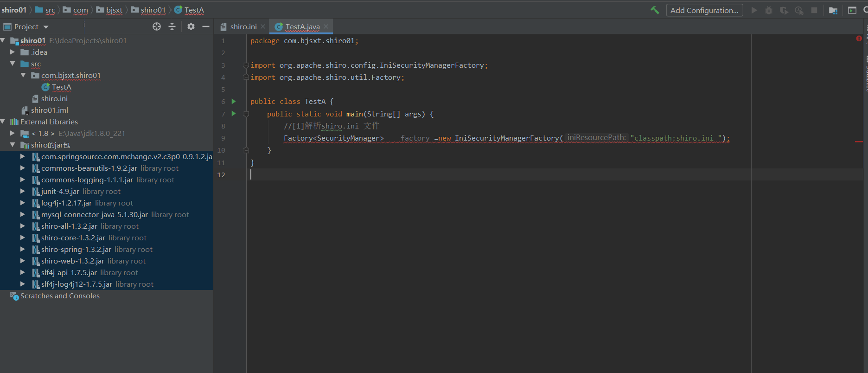Select mysql-connector-java-5.1.30.jar

(95, 215)
